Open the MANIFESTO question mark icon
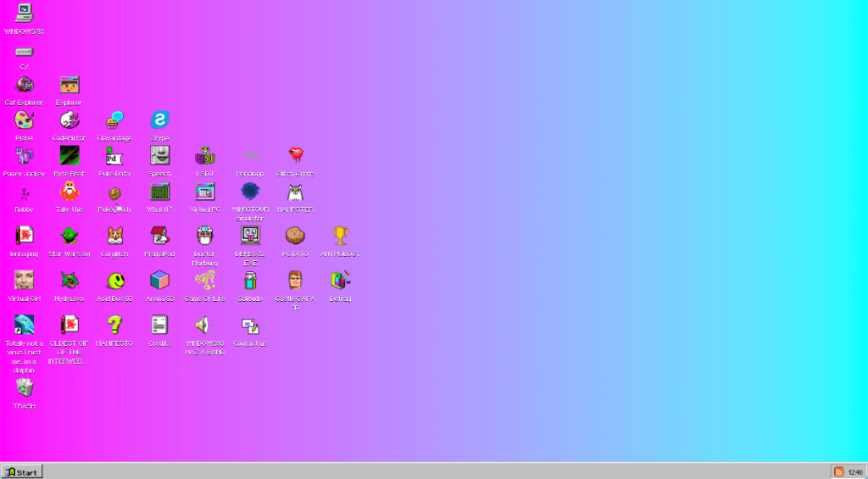The width and height of the screenshot is (868, 479). pos(114,325)
